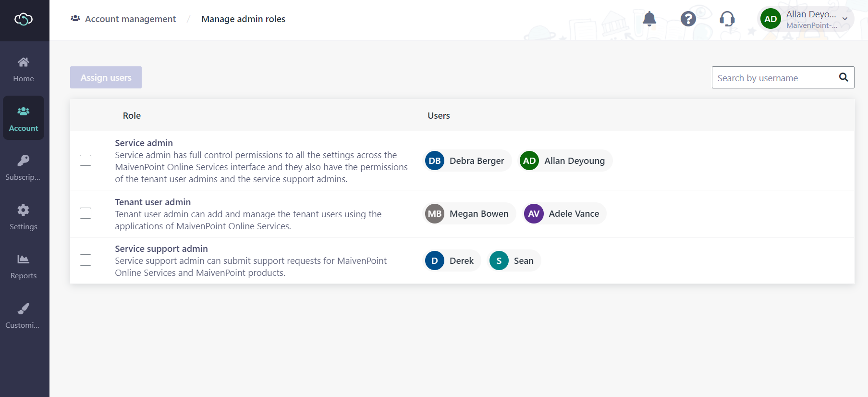Select the Service admin role checkbox

pos(86,160)
